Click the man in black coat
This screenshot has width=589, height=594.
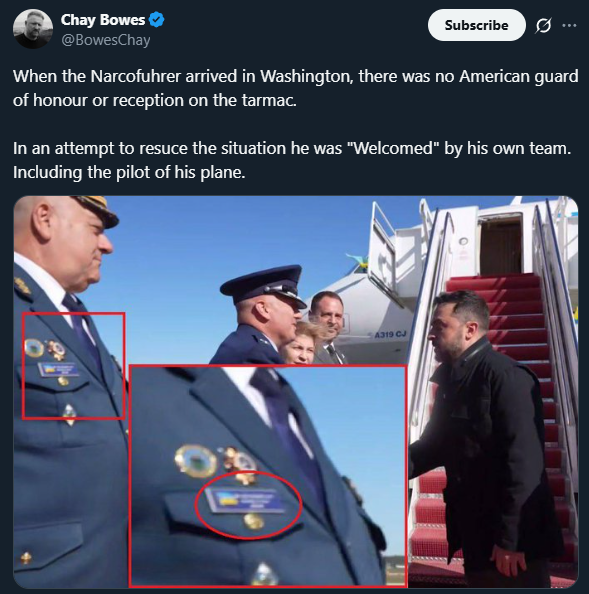487,436
